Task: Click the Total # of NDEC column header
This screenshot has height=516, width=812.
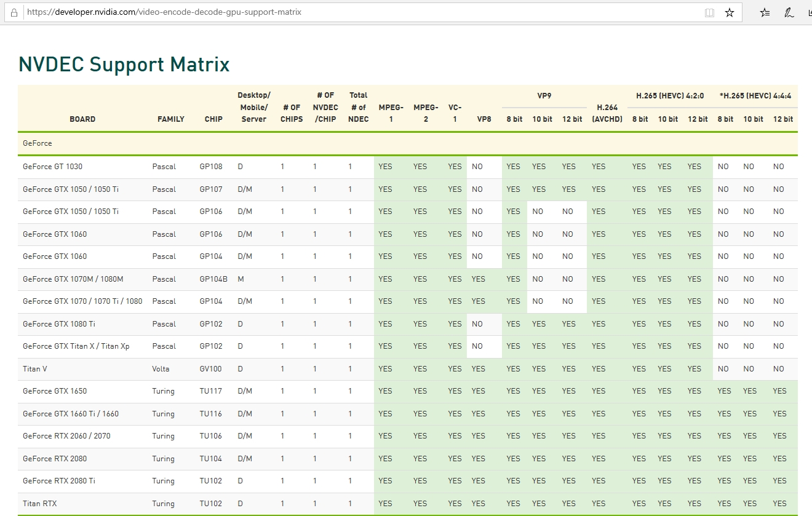Action: [359, 107]
